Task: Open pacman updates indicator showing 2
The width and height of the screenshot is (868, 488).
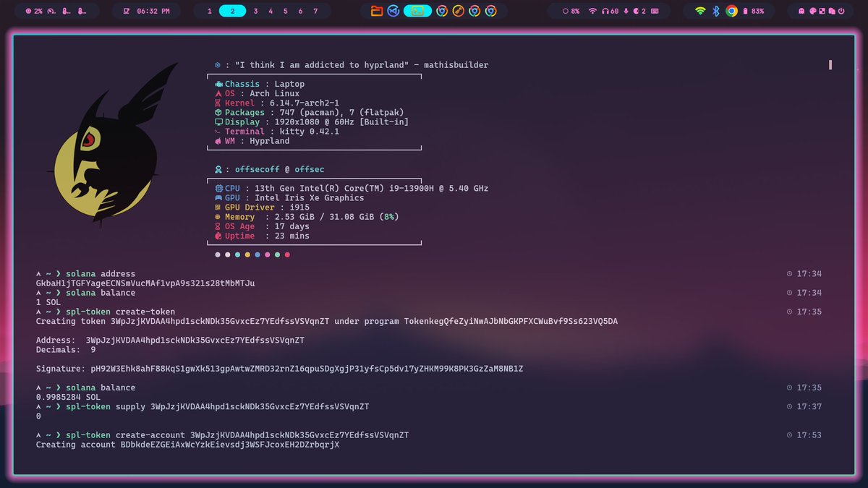Action: click(639, 11)
